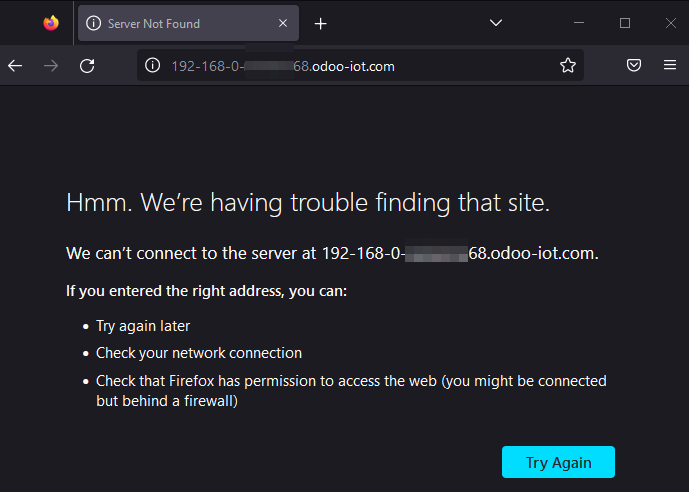Open a new tab with the plus button

(320, 23)
